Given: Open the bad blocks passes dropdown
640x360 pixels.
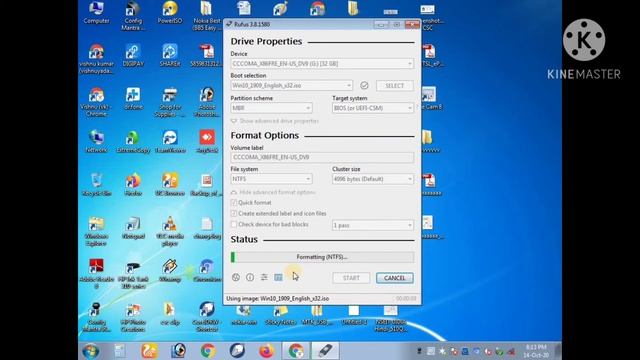Looking at the screenshot, I should [373, 225].
